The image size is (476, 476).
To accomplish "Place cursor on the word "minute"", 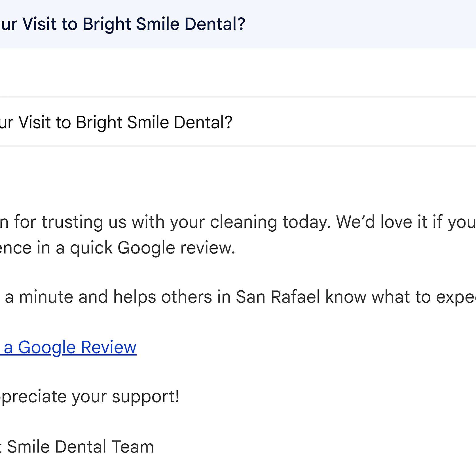I will 46,297.
